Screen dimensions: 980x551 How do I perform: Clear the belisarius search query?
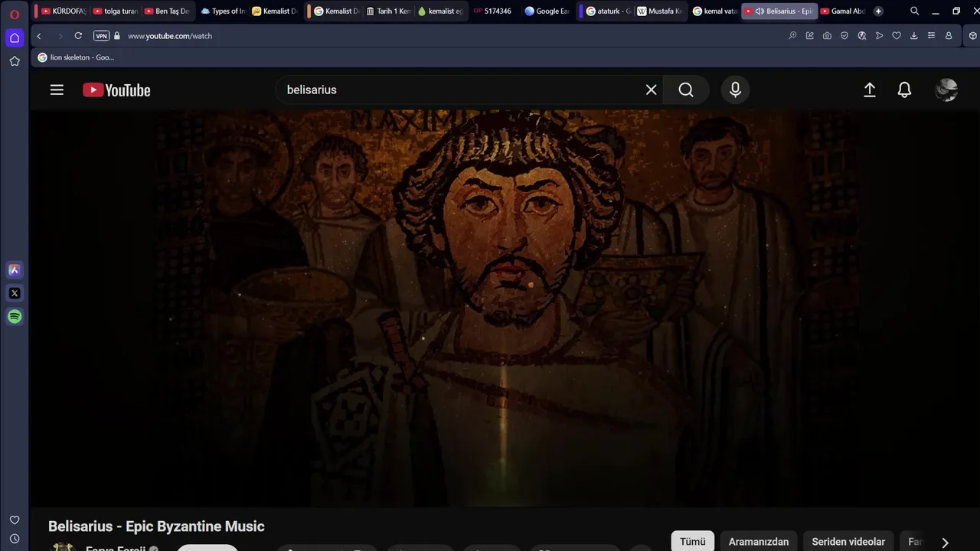pyautogui.click(x=651, y=90)
